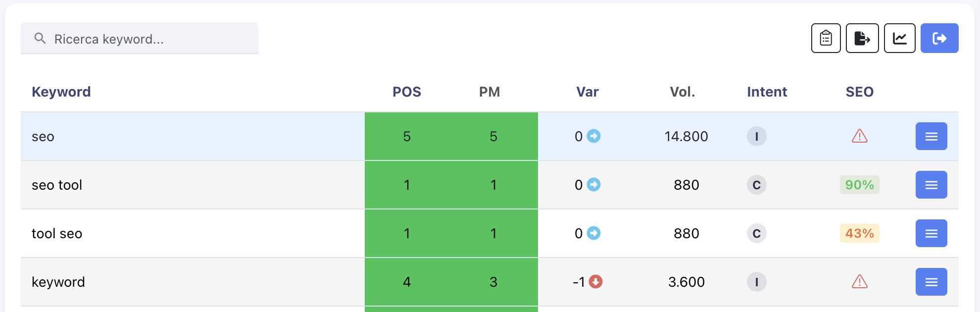Open the line chart view icon
Image resolution: width=980 pixels, height=312 pixels.
point(899,38)
